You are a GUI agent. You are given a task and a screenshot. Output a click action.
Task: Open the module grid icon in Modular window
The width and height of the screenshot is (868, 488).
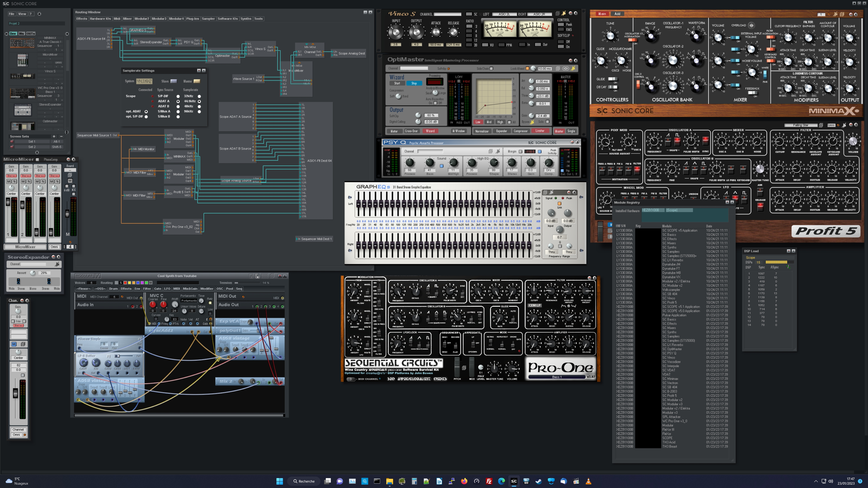click(x=265, y=276)
